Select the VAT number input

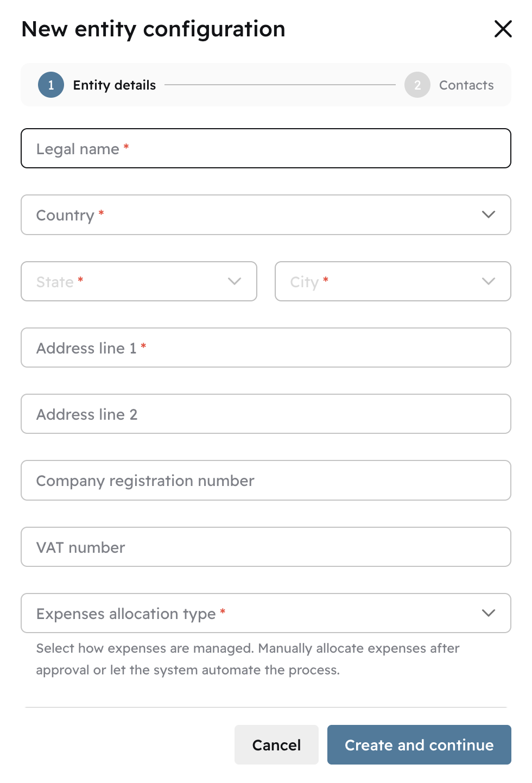[266, 547]
